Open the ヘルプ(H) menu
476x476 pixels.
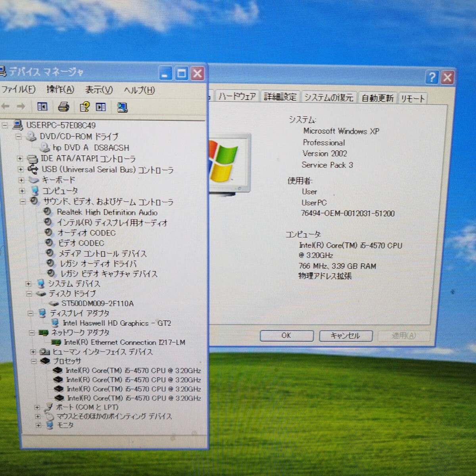click(x=139, y=90)
